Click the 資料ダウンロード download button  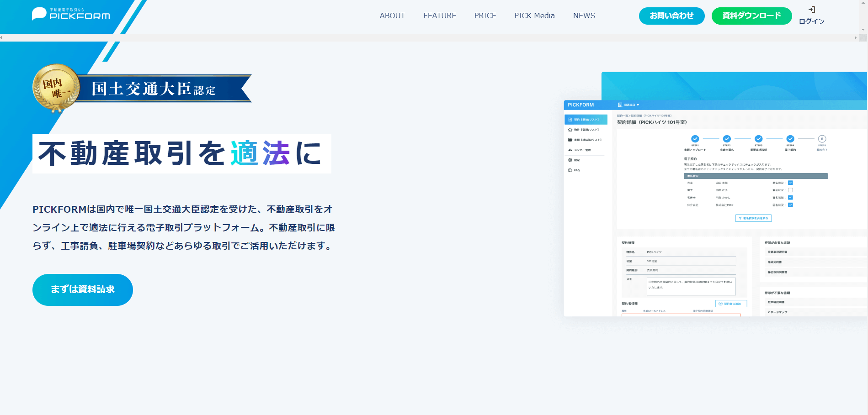(x=751, y=16)
